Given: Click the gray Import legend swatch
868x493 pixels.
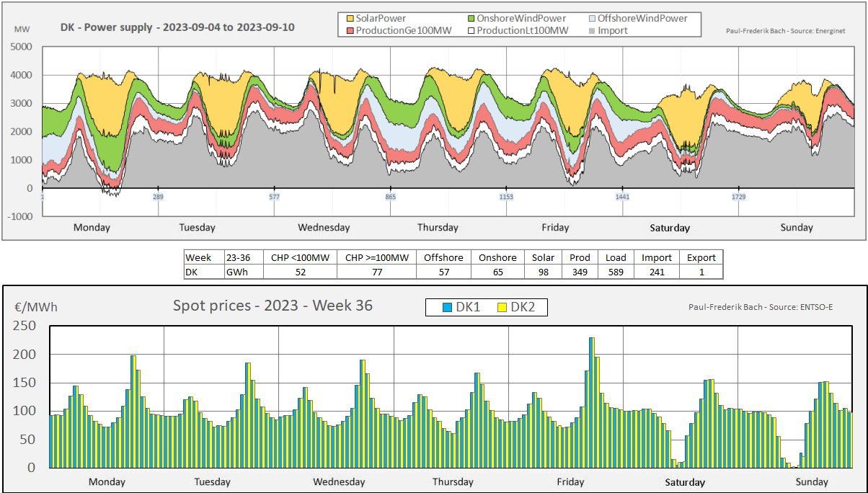Looking at the screenshot, I should (593, 30).
